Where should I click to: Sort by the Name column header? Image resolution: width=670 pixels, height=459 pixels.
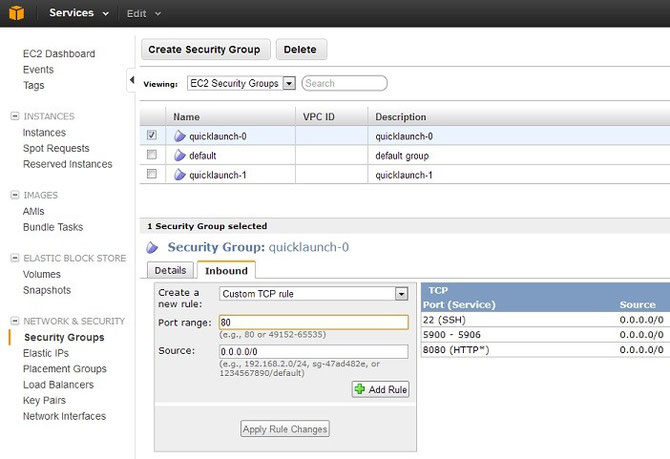(230, 117)
